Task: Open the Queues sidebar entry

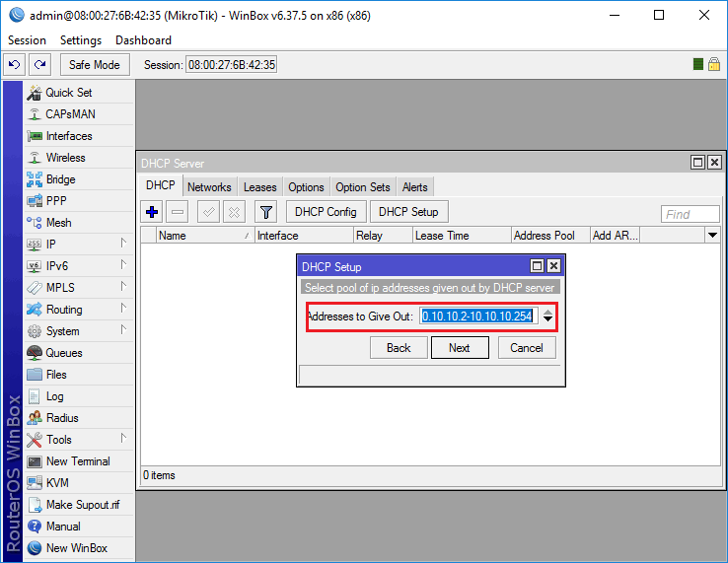Action: [79, 353]
